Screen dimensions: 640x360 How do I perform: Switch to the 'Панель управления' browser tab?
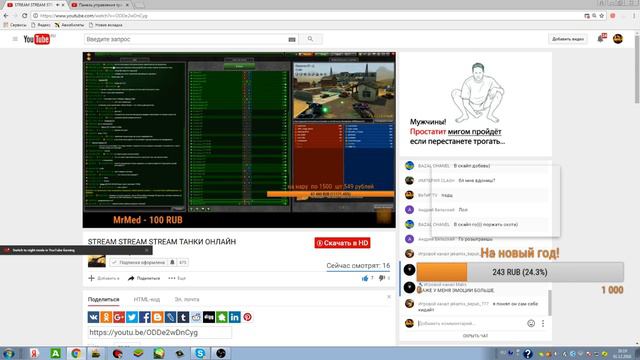point(100,5)
